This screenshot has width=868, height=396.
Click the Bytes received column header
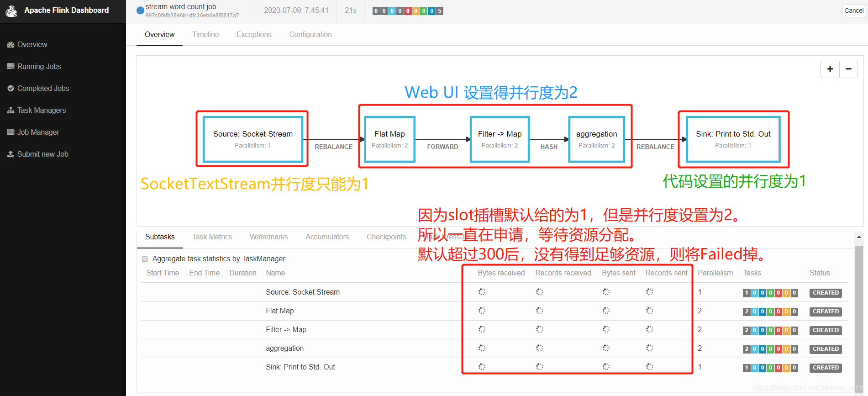(501, 273)
